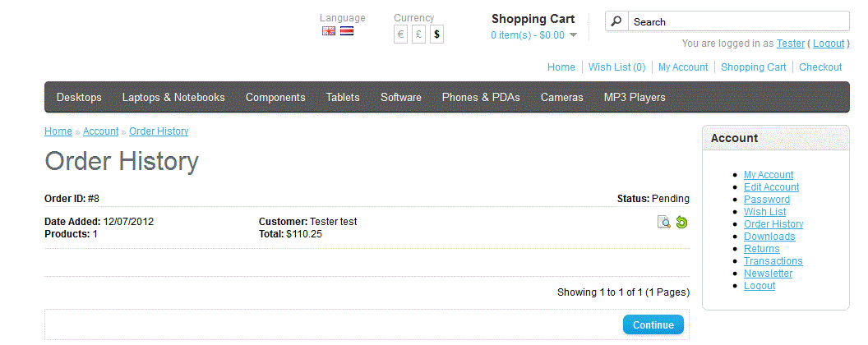The width and height of the screenshot is (868, 345).
Task: Open Downloads in Account sidebar
Action: pyautogui.click(x=769, y=237)
